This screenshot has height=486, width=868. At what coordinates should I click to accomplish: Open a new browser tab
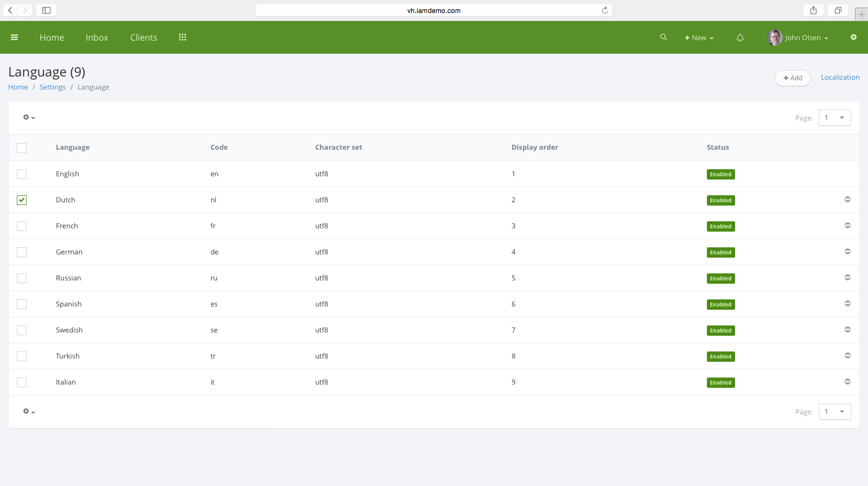pos(861,14)
